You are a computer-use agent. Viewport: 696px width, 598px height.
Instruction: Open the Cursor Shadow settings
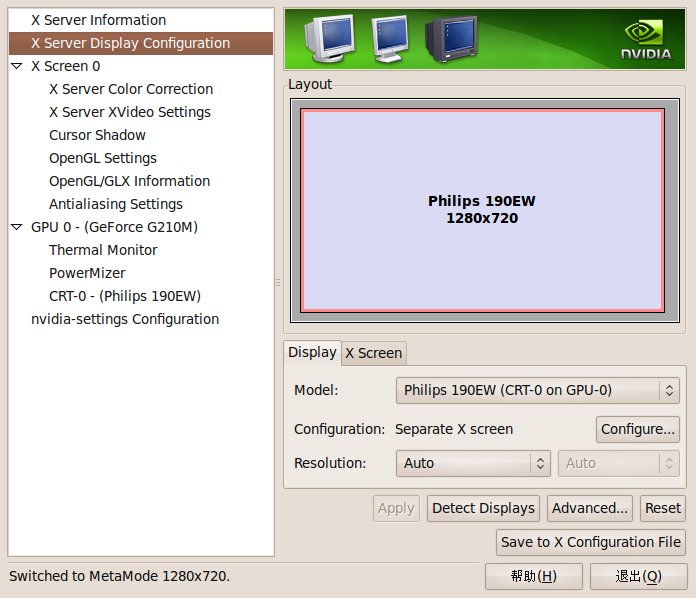click(x=97, y=135)
